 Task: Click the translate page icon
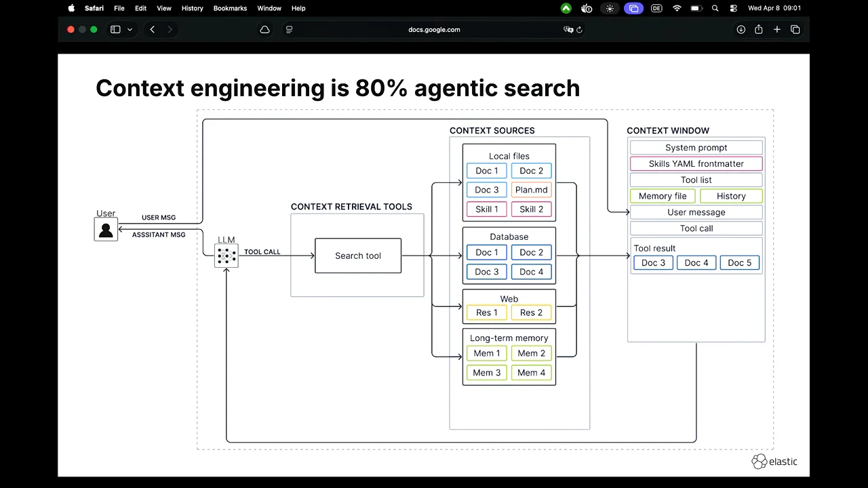[x=568, y=30]
